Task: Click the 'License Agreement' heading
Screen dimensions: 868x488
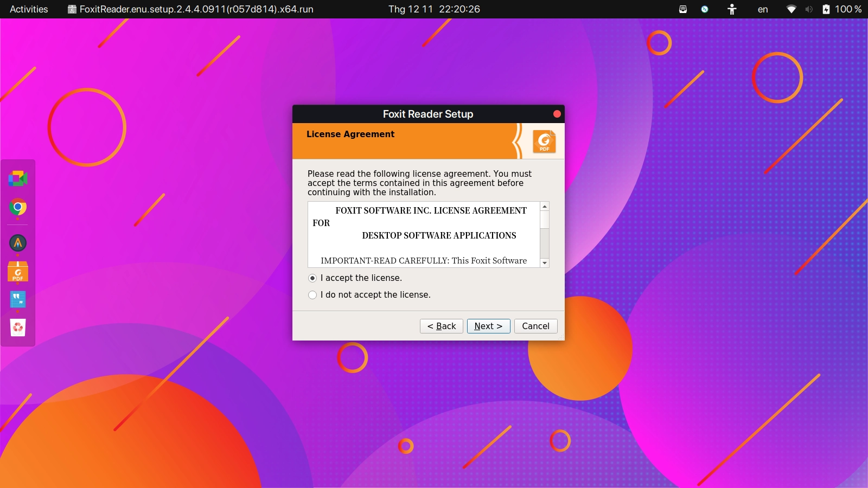Action: (350, 134)
